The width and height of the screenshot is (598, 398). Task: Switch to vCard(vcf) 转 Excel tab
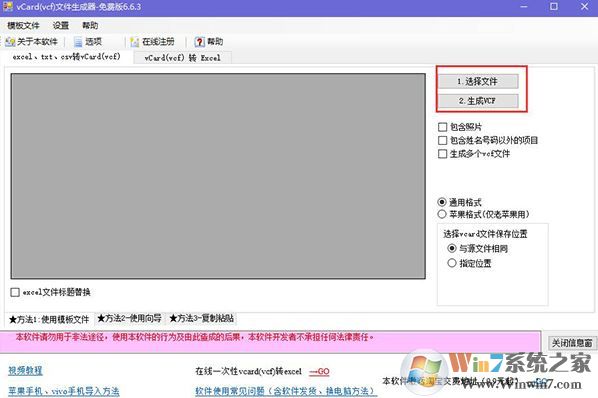[x=182, y=58]
